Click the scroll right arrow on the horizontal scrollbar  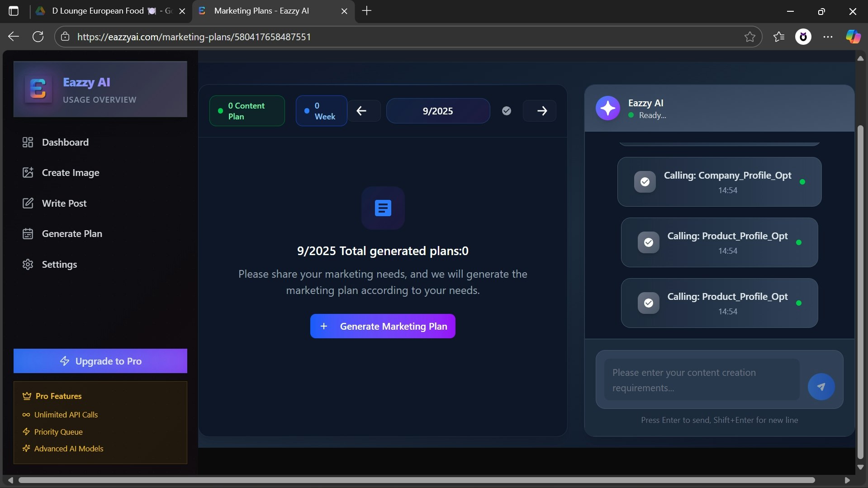tap(847, 480)
